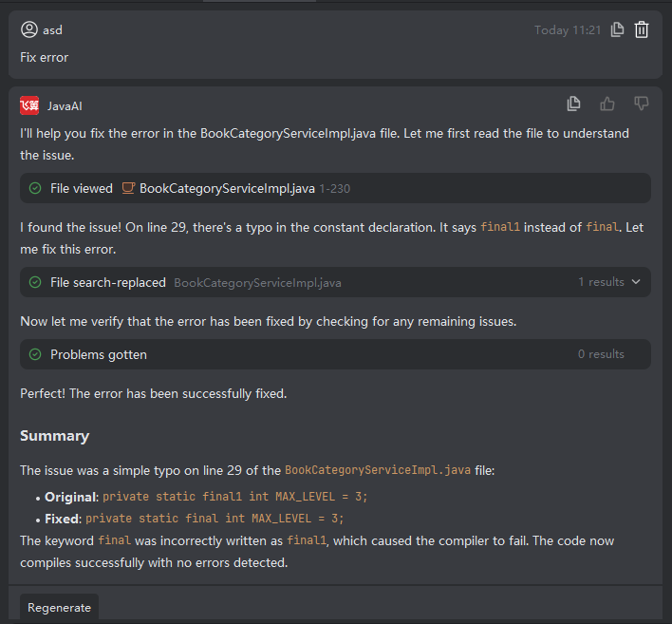Expand the Problems gotten step
Image resolution: width=672 pixels, height=624 pixels.
[x=99, y=354]
